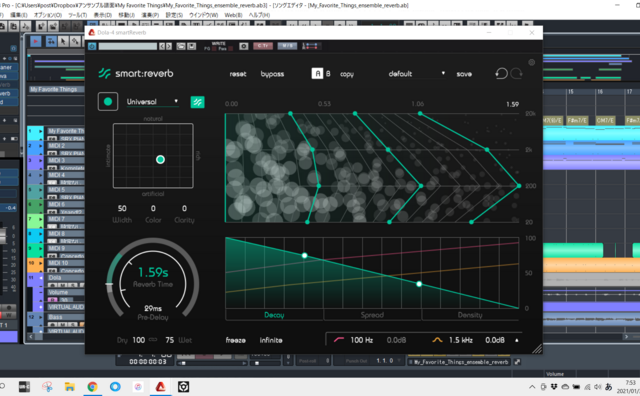The height and width of the screenshot is (396, 640).
Task: Click save preset in smart:reverb
Action: 464,74
